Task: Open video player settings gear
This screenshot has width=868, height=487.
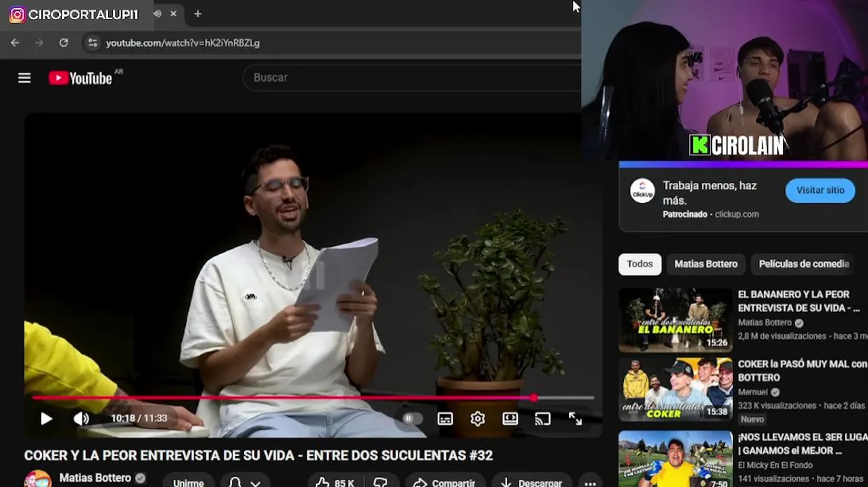Action: coord(477,419)
